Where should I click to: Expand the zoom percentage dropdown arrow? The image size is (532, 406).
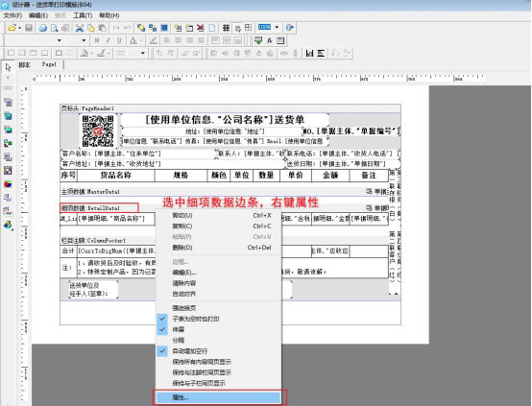tap(277, 27)
